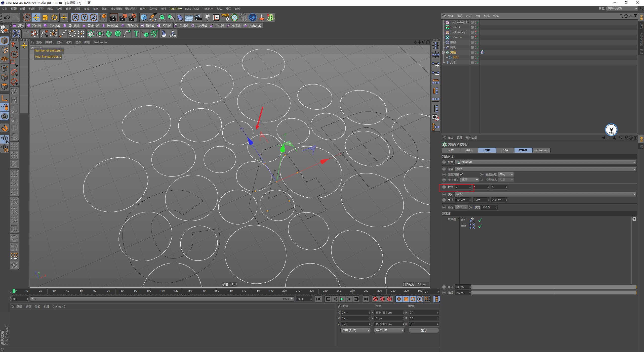Activate the Interactive Render Region (QR) icon

[253, 17]
